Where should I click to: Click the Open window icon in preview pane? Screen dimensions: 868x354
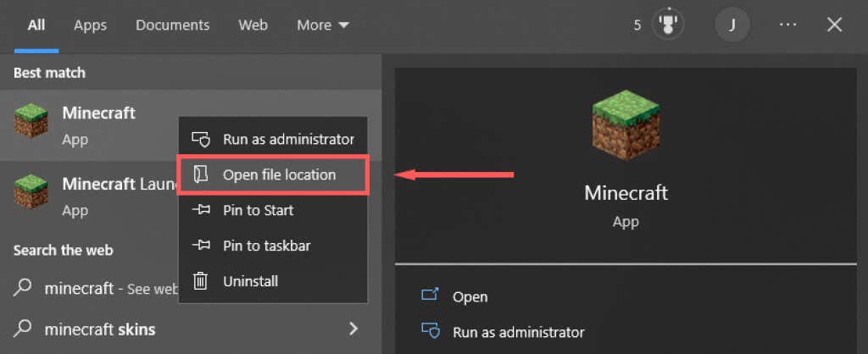click(430, 295)
